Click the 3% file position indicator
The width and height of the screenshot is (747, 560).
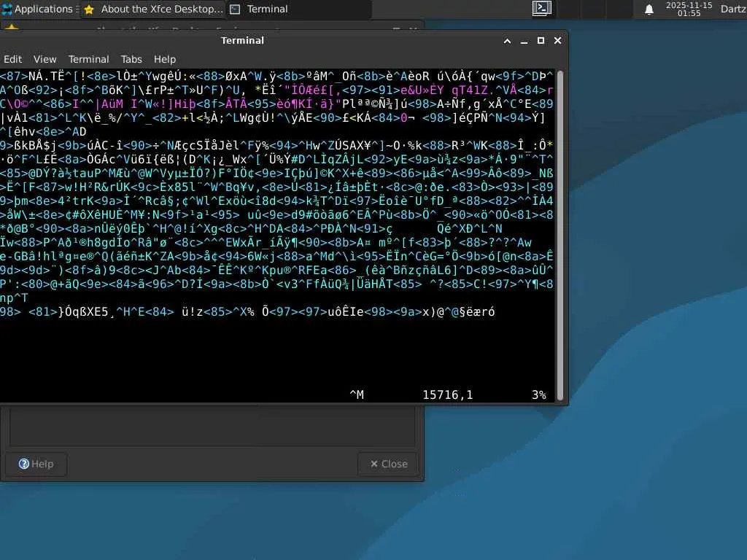[x=539, y=394]
